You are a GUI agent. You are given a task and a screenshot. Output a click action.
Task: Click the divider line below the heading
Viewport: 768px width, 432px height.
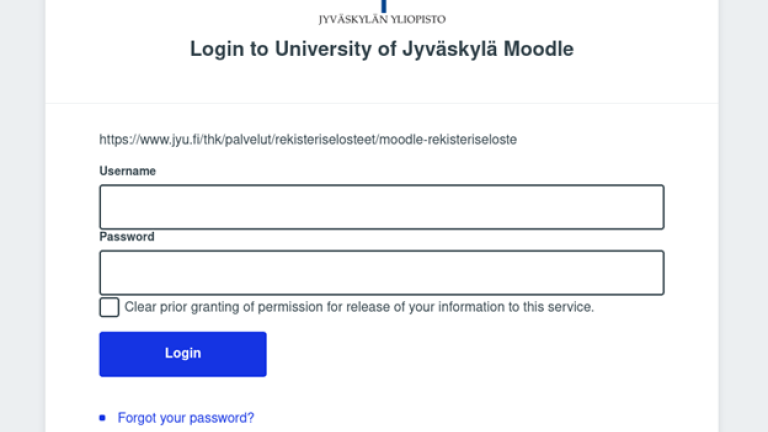pos(382,103)
